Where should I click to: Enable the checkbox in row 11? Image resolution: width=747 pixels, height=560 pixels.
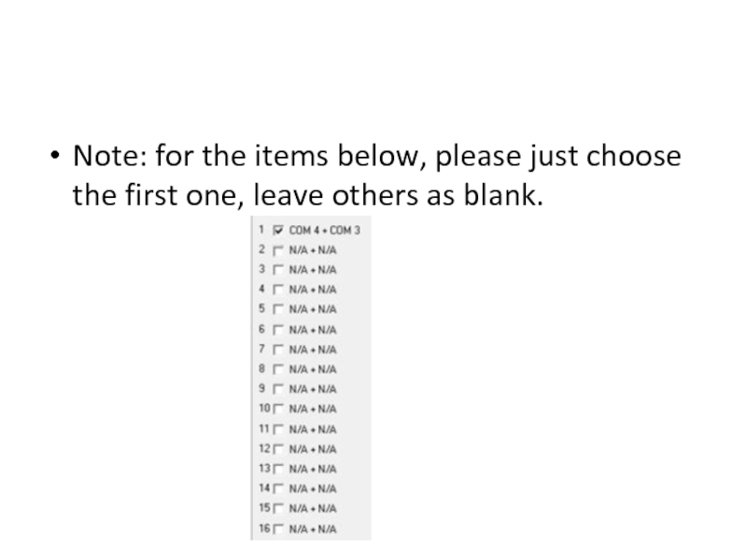coord(277,429)
